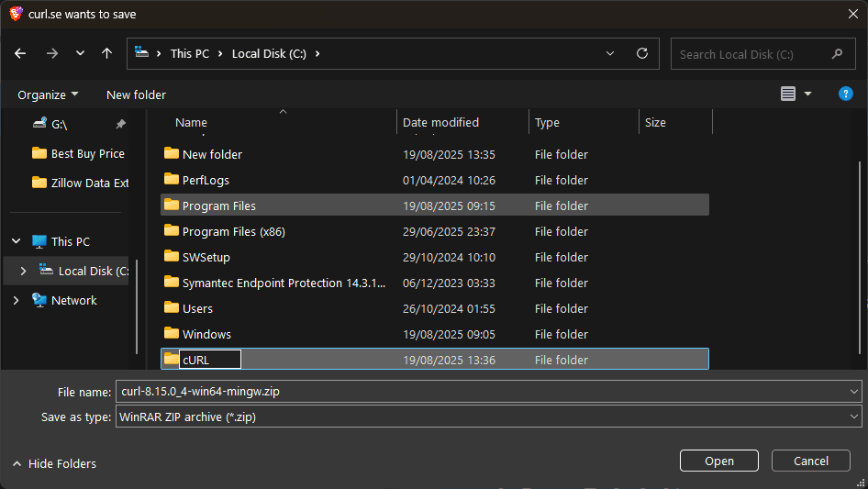Click the Cancel button

pos(810,461)
